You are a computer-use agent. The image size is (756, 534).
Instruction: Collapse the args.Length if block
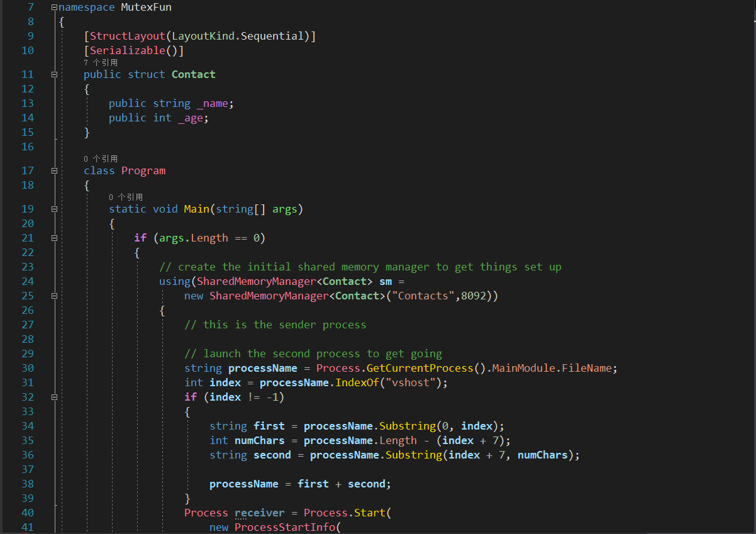click(x=54, y=237)
